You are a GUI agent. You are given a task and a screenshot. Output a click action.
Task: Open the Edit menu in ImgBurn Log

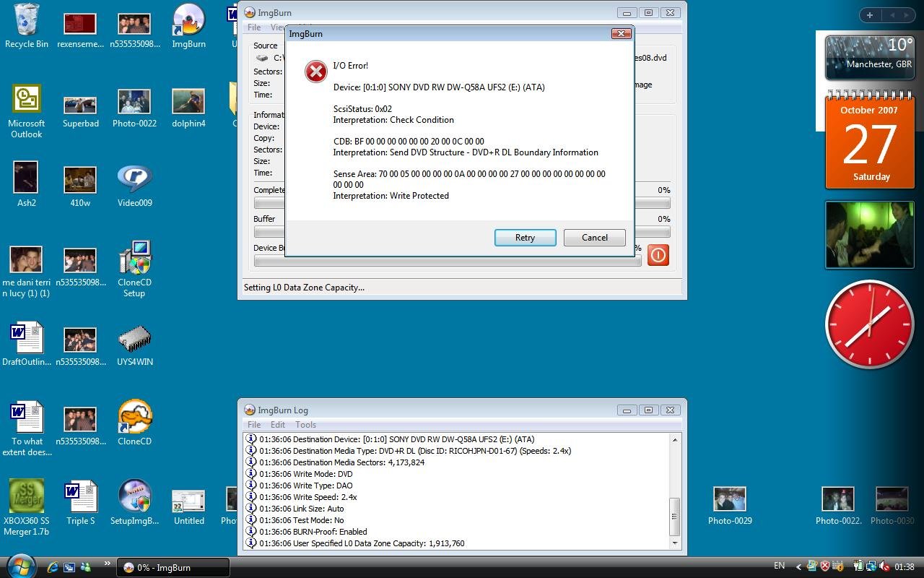[278, 425]
